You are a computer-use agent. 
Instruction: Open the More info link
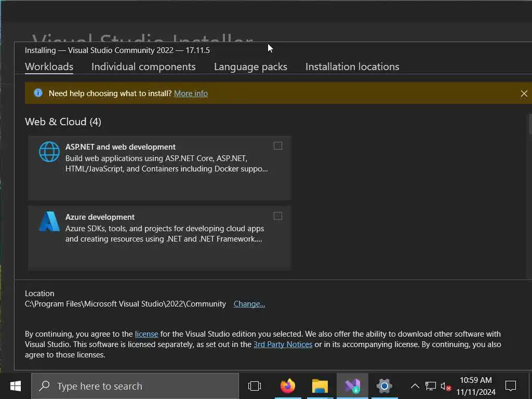[x=191, y=94]
